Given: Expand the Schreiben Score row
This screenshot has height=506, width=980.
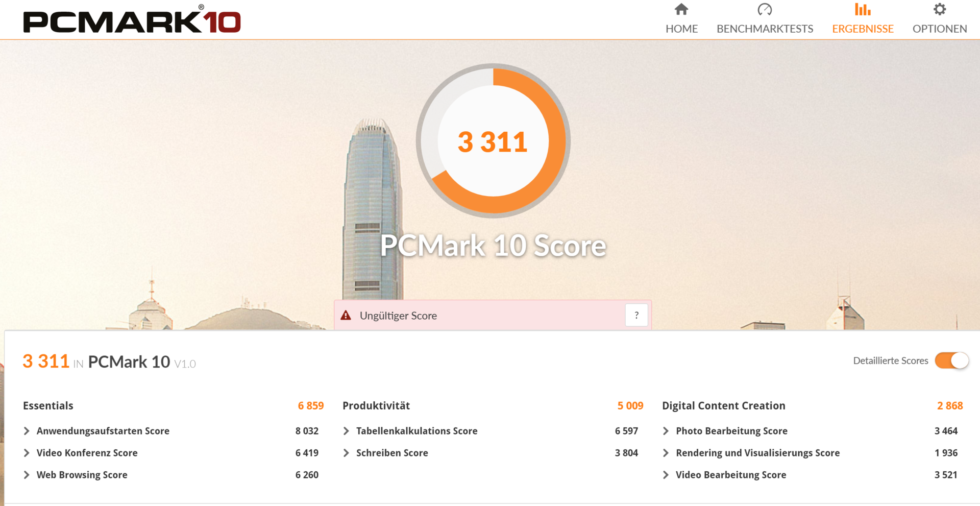Looking at the screenshot, I should [346, 453].
